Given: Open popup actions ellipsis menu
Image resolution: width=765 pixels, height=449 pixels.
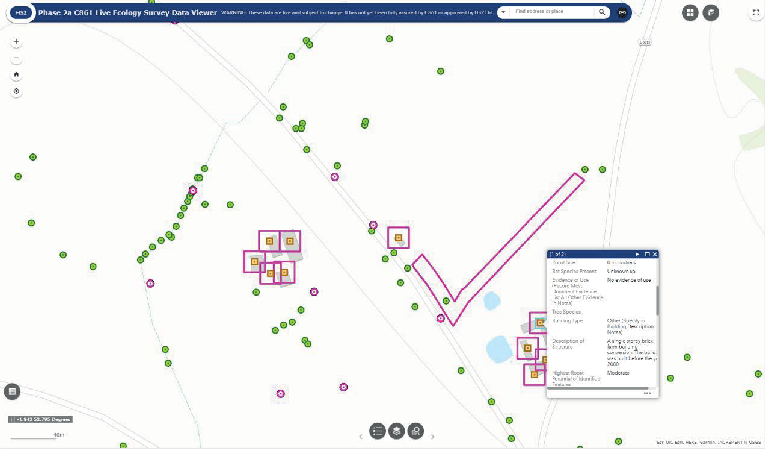Looking at the screenshot, I should pyautogui.click(x=647, y=393).
